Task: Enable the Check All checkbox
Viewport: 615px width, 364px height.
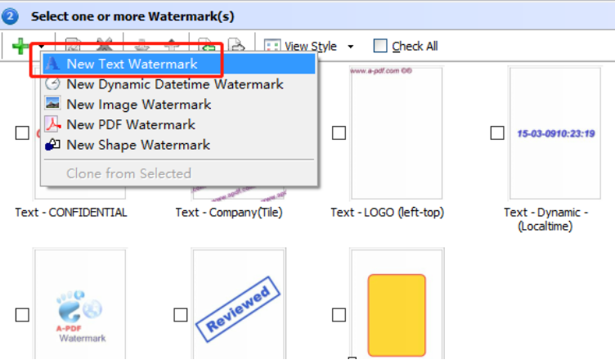Action: [380, 47]
